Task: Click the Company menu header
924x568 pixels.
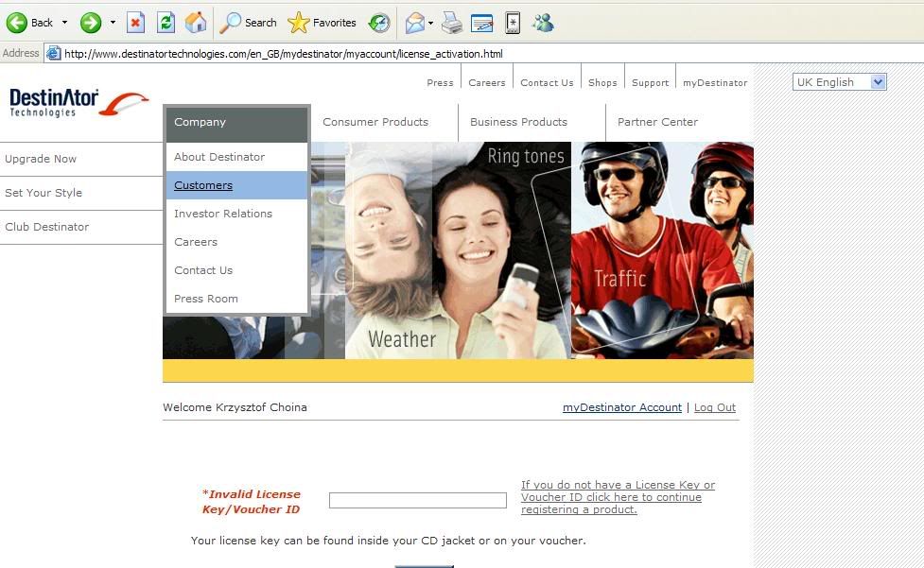Action: click(236, 123)
